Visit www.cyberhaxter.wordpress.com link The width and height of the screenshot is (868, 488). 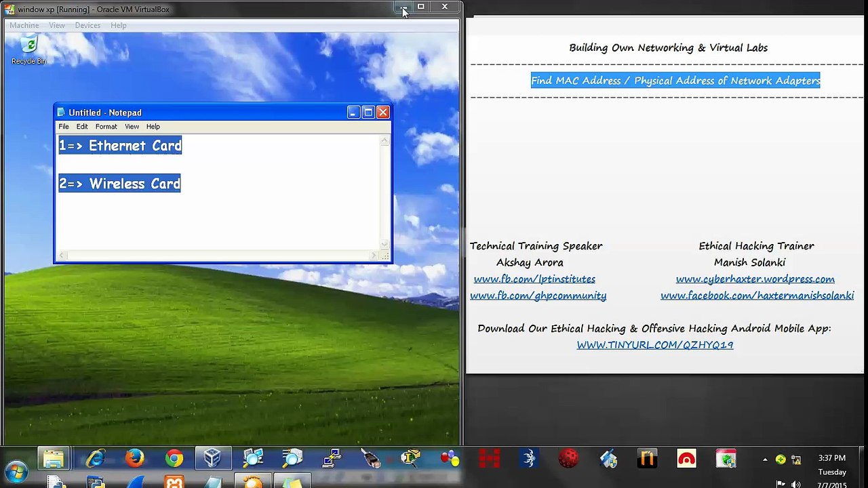tap(755, 279)
